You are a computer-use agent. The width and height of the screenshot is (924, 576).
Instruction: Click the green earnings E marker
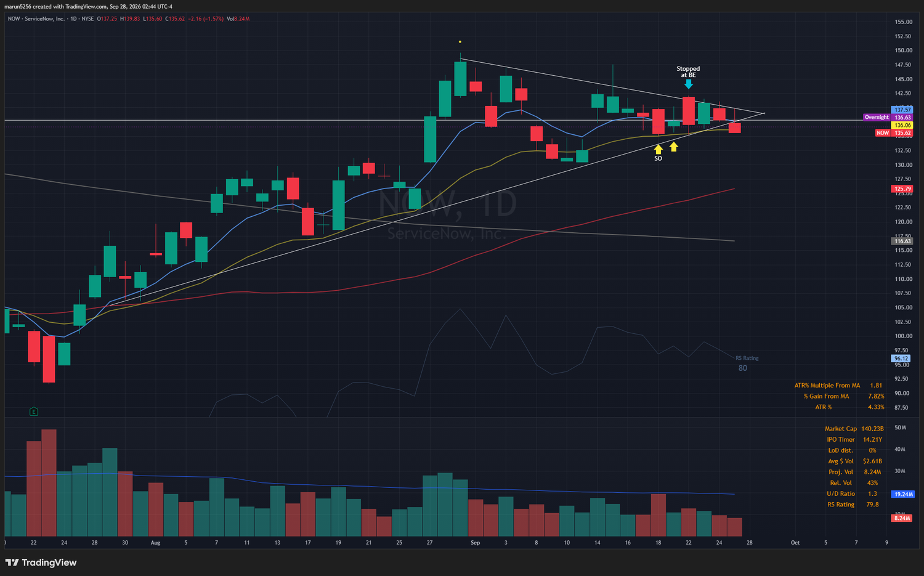point(34,412)
